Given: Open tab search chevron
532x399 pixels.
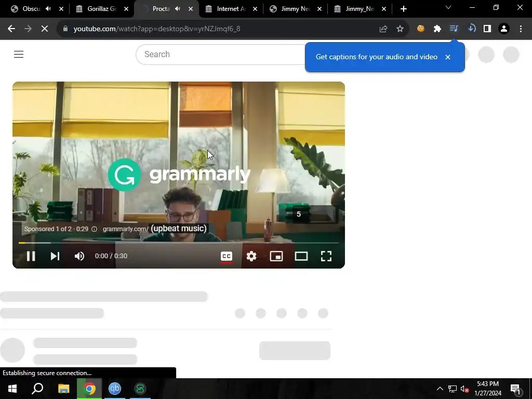Looking at the screenshot, I should tap(448, 7).
